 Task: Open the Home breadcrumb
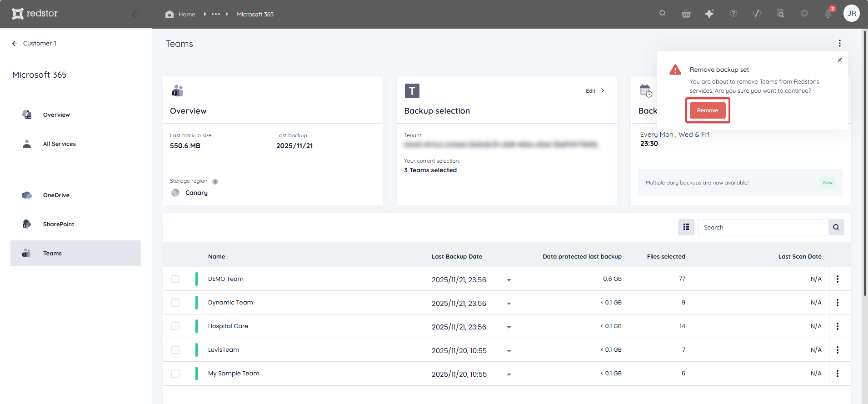(180, 14)
